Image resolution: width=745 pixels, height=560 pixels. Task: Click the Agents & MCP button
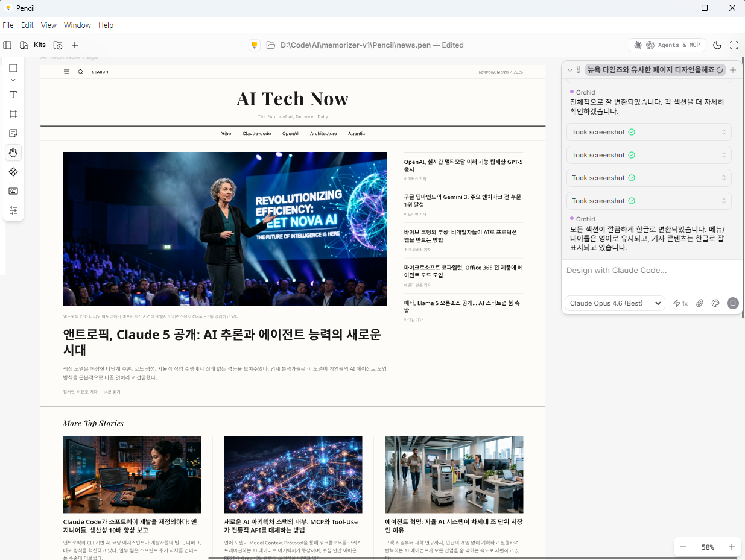coord(666,45)
